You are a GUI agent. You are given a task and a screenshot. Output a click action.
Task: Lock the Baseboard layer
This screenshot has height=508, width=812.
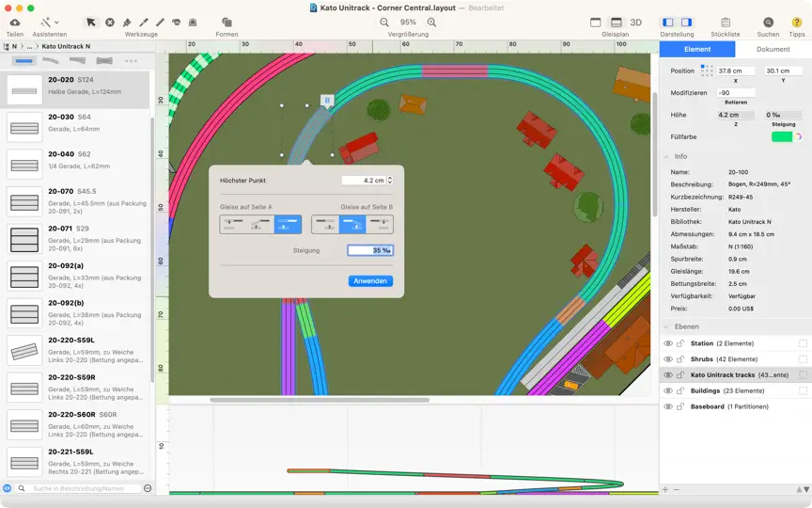click(680, 406)
